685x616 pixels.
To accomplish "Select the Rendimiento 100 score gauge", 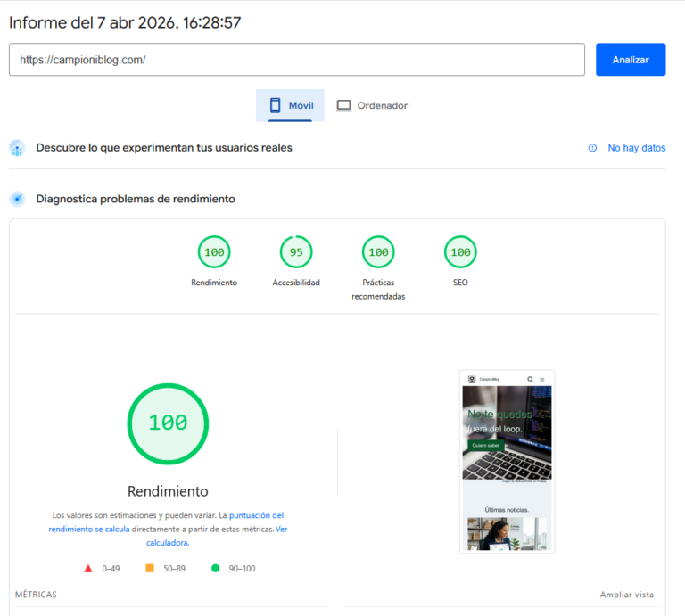I will click(214, 252).
